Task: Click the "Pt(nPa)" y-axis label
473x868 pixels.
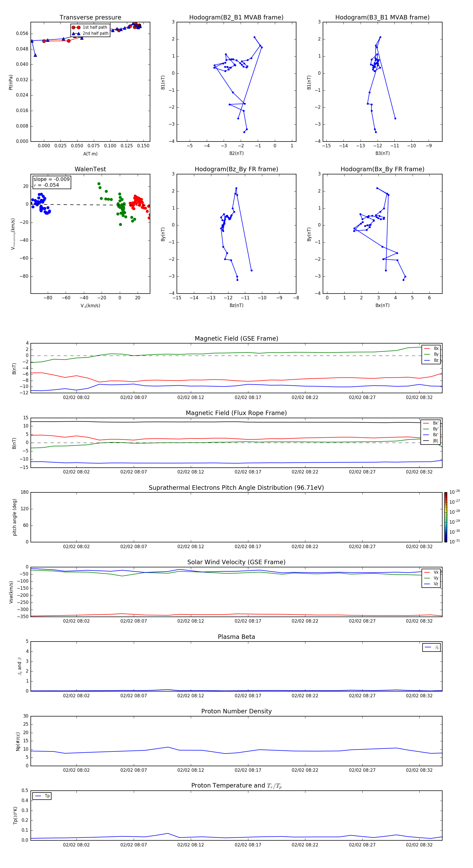Action: click(x=11, y=82)
